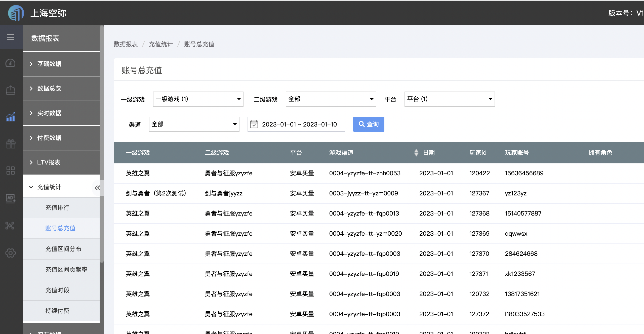The height and width of the screenshot is (334, 644).
Task: Open 充值区间贡献率 submenu item
Action: pos(61,270)
